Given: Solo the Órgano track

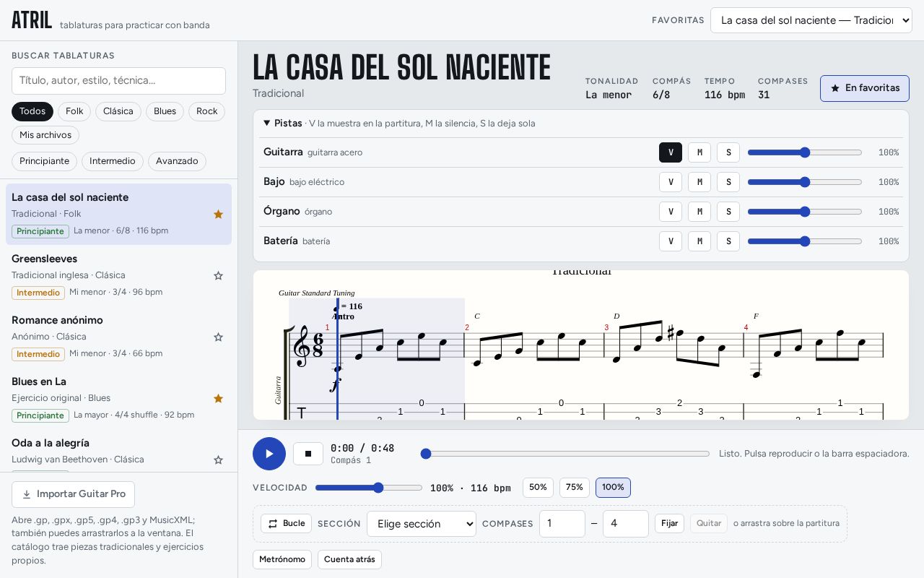Looking at the screenshot, I should [x=728, y=212].
